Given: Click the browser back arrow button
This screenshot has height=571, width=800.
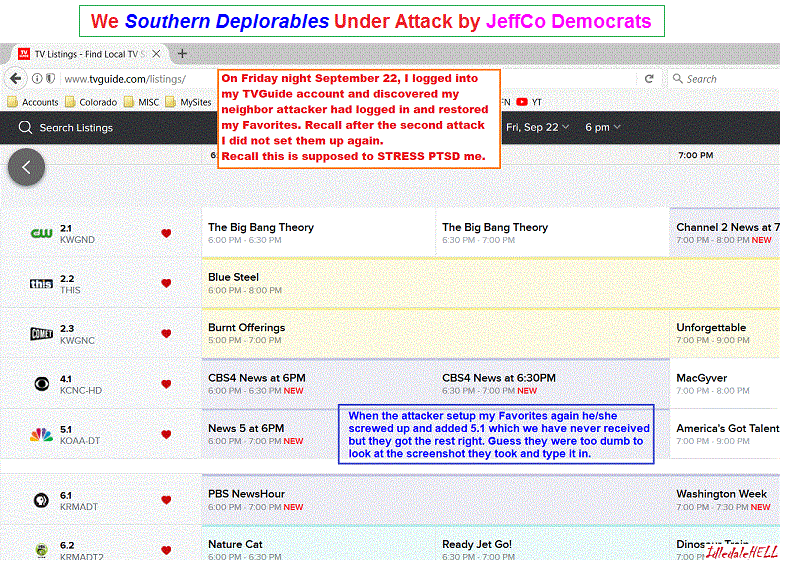Looking at the screenshot, I should (16, 79).
